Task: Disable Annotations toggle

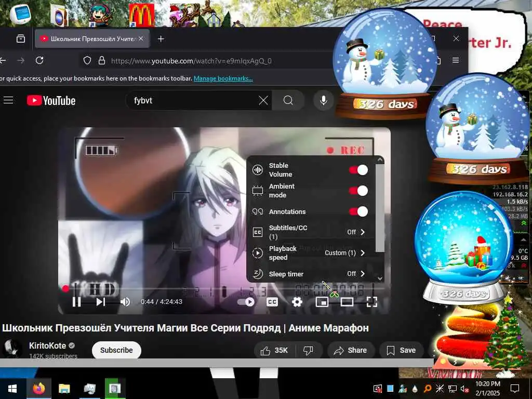Action: coord(358,212)
